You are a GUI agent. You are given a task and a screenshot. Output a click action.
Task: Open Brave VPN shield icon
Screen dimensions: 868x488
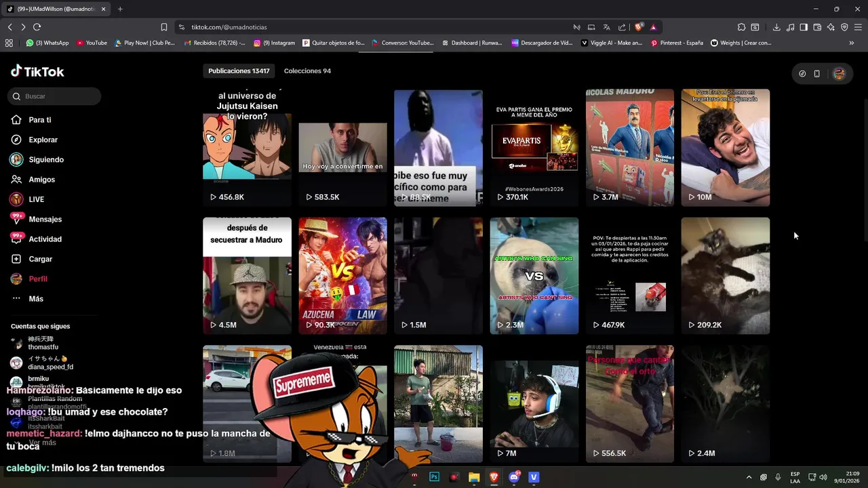[x=844, y=27]
